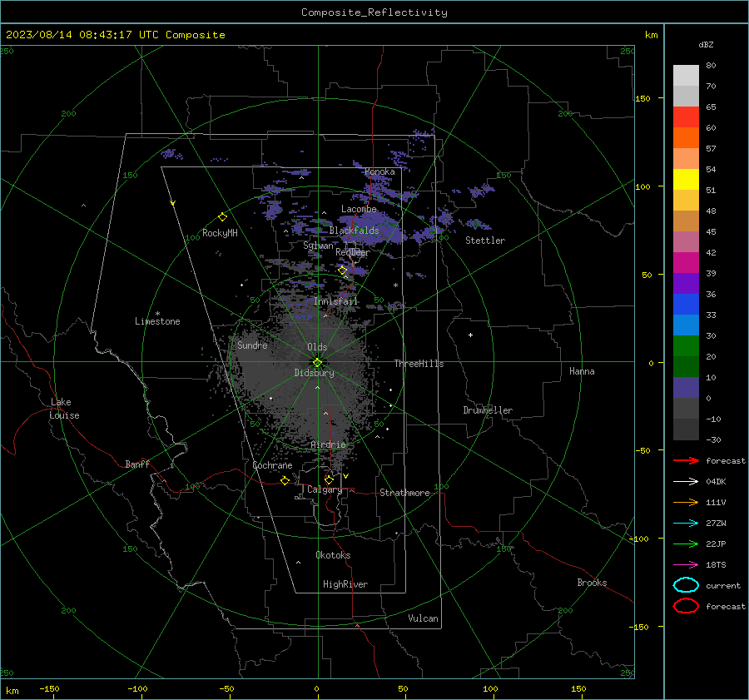The image size is (749, 700).
Task: Click the 80 dBZ light gray legend swatch
Action: [686, 76]
